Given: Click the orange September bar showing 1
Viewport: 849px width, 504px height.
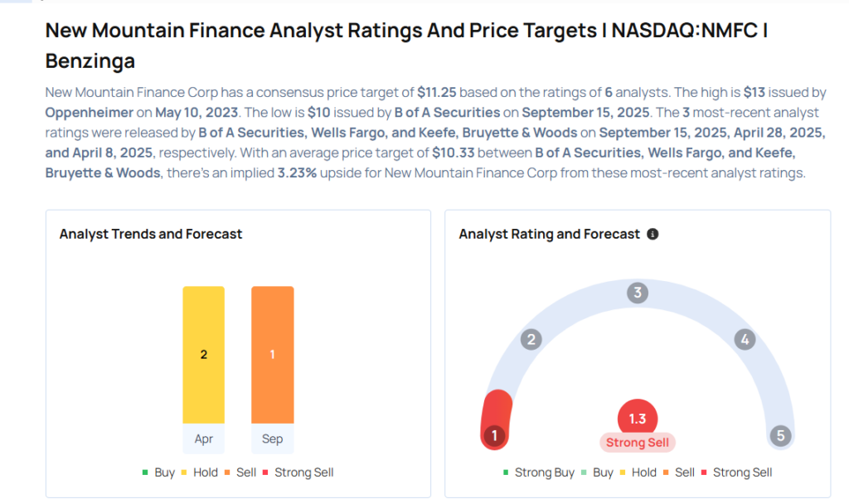Looking at the screenshot, I should (272, 355).
